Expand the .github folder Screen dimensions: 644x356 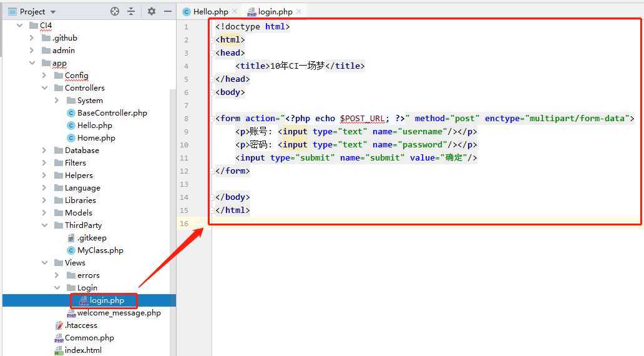pyautogui.click(x=32, y=38)
